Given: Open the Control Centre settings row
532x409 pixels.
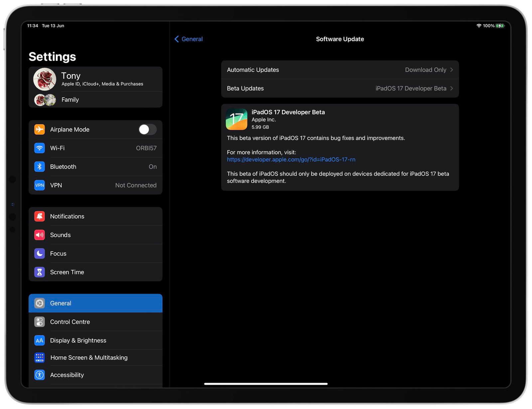Looking at the screenshot, I should (x=95, y=322).
